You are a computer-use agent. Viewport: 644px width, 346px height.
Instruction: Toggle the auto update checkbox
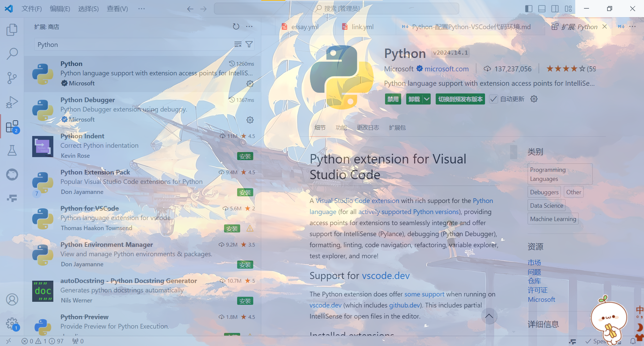point(493,99)
